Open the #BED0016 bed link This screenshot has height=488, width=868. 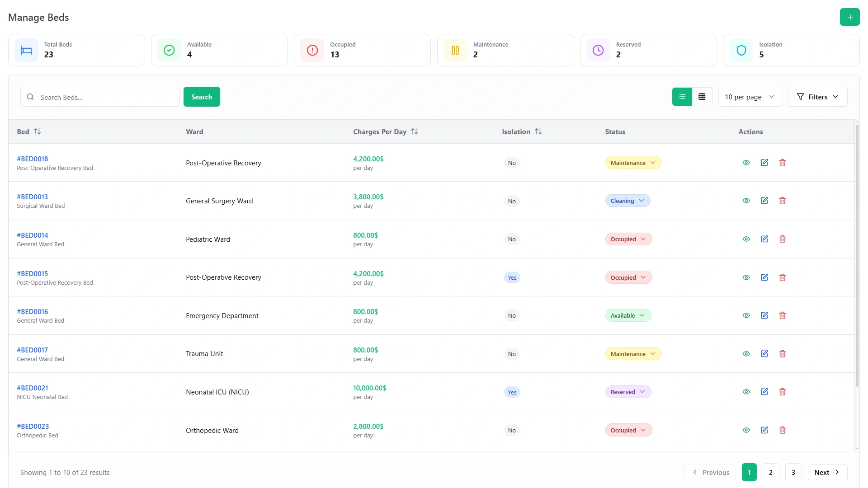33,311
